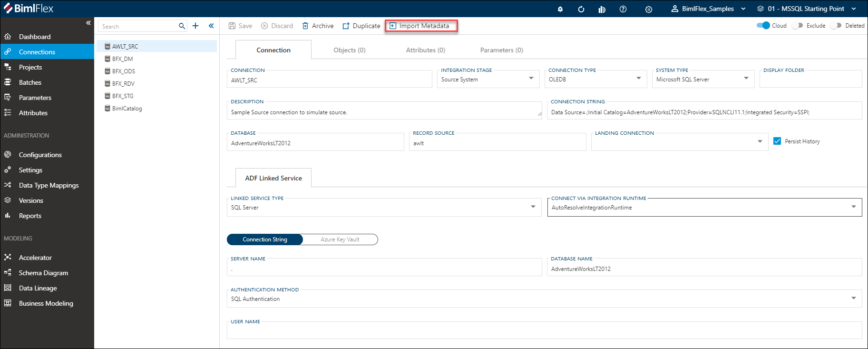Image resolution: width=868 pixels, height=349 pixels.
Task: Enable the Exclude toggle
Action: [x=798, y=26]
